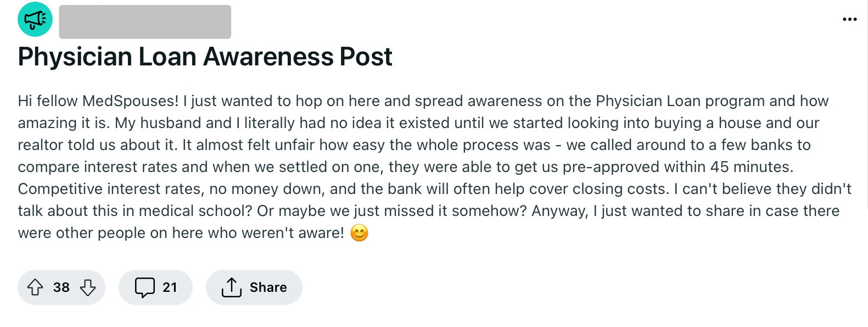Upvote the Physician Loan Awareness post
Screen dimensions: 868x327
[35, 287]
